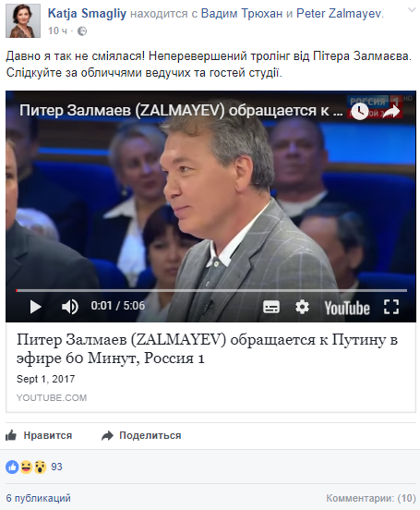Open video settings gear icon
The height and width of the screenshot is (510, 420).
click(x=302, y=307)
